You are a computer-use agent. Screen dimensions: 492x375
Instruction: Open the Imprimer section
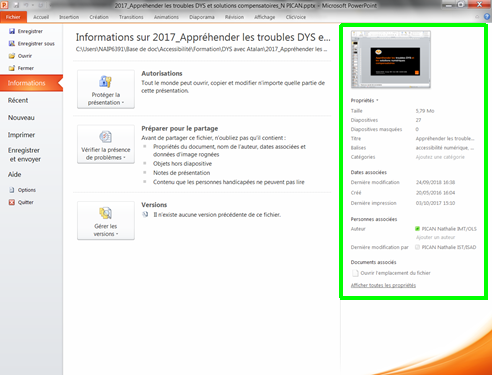[21, 135]
